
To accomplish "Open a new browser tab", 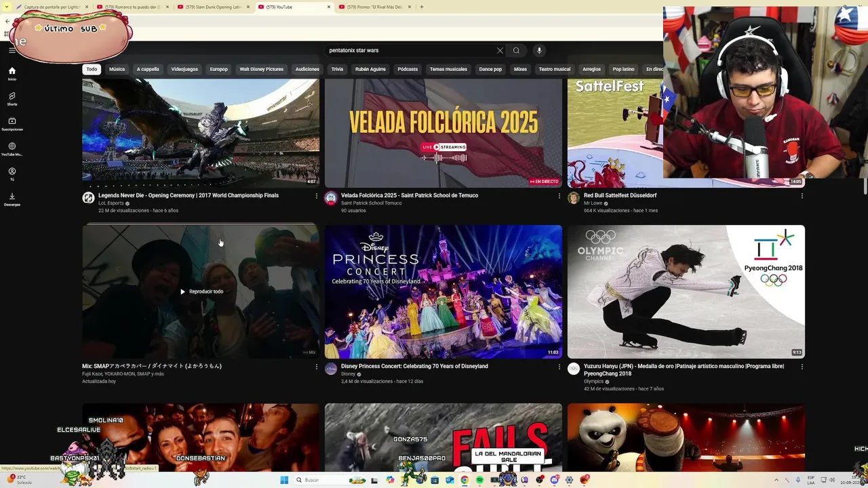I will [x=422, y=7].
